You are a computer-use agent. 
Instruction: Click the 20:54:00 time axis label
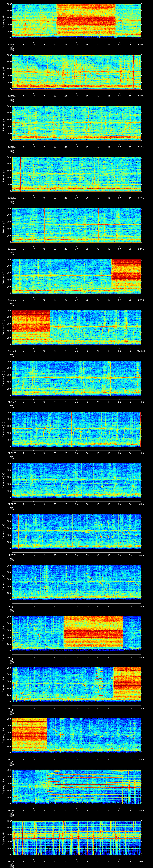point(12,95)
